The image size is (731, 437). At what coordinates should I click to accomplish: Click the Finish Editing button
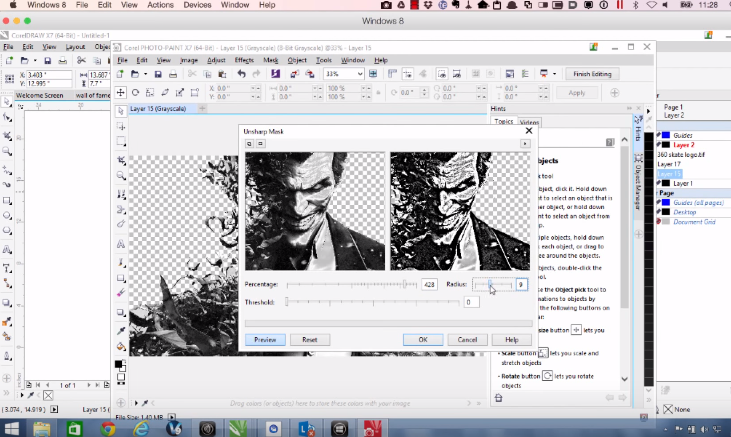tap(592, 74)
